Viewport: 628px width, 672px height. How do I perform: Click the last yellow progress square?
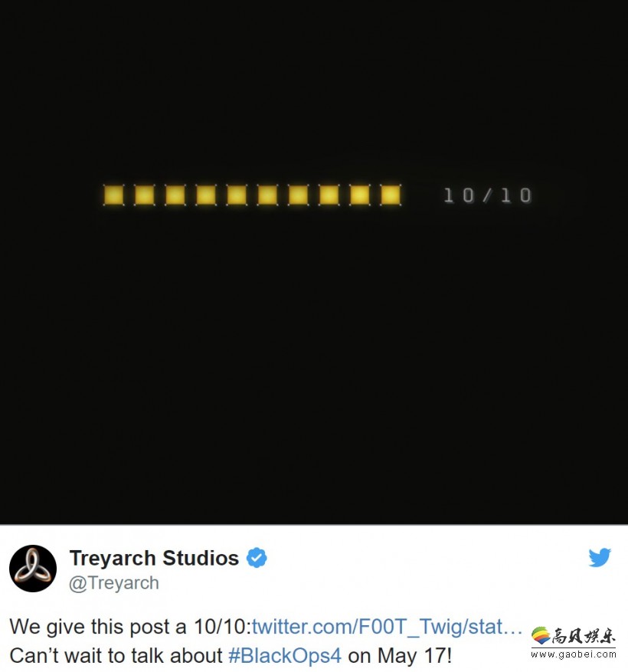pyautogui.click(x=391, y=195)
